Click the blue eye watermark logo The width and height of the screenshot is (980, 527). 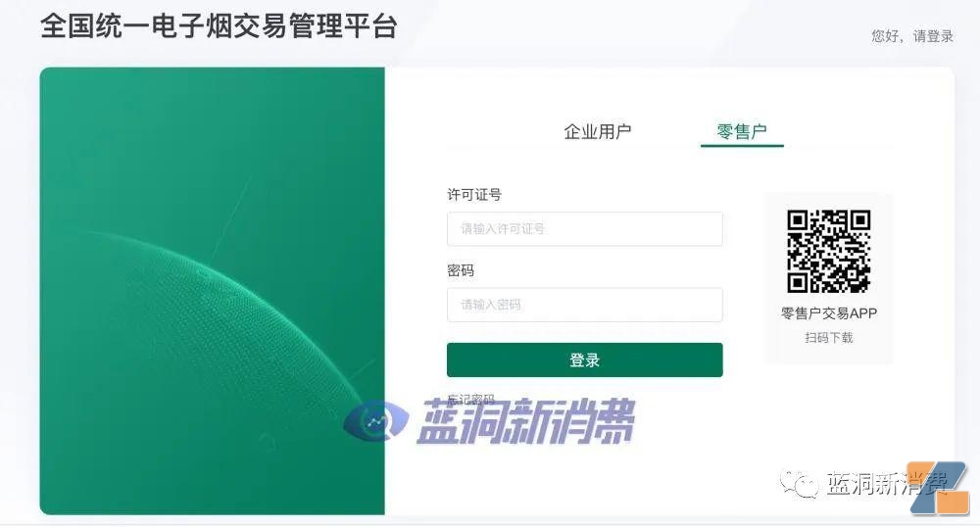(x=375, y=420)
